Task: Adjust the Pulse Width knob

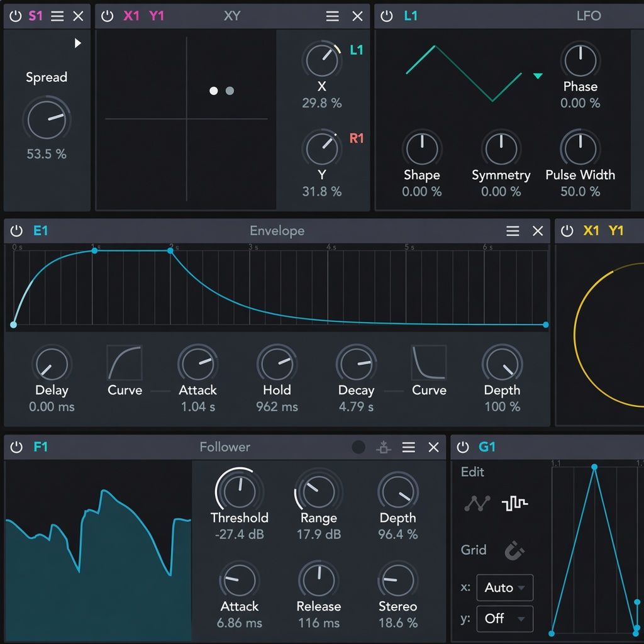Action: 580,148
